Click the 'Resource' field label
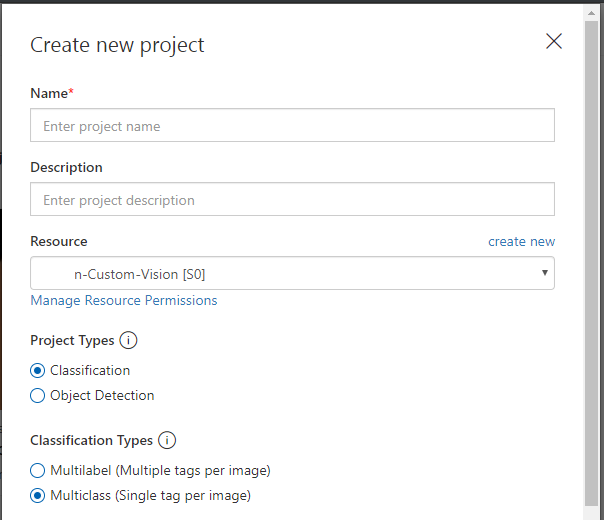The image size is (604, 520). (58, 241)
